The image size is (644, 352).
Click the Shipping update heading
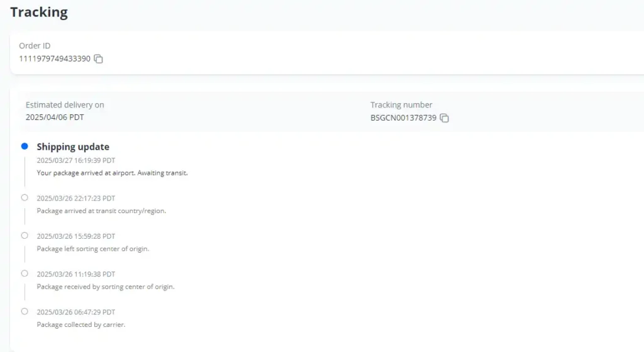click(x=73, y=146)
